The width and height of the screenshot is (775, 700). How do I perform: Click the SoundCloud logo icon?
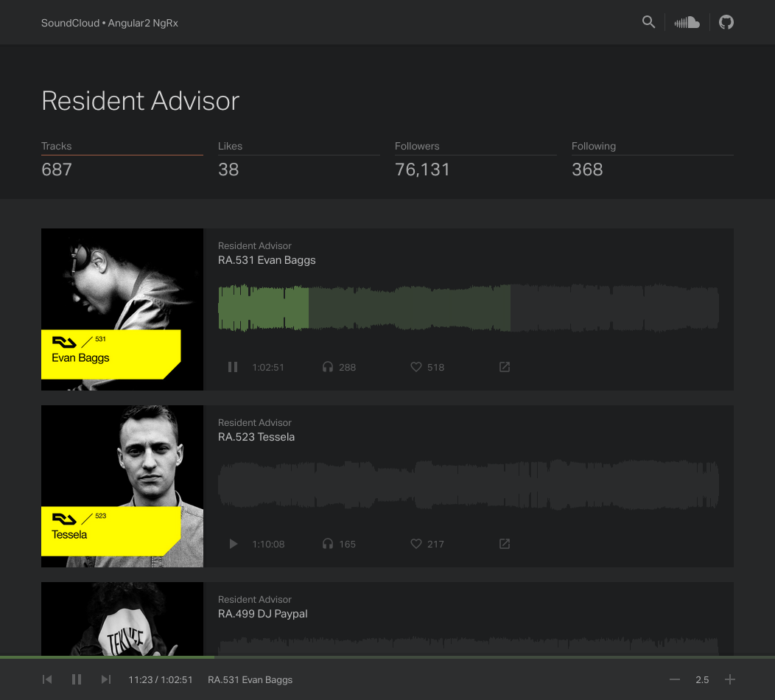pos(687,22)
